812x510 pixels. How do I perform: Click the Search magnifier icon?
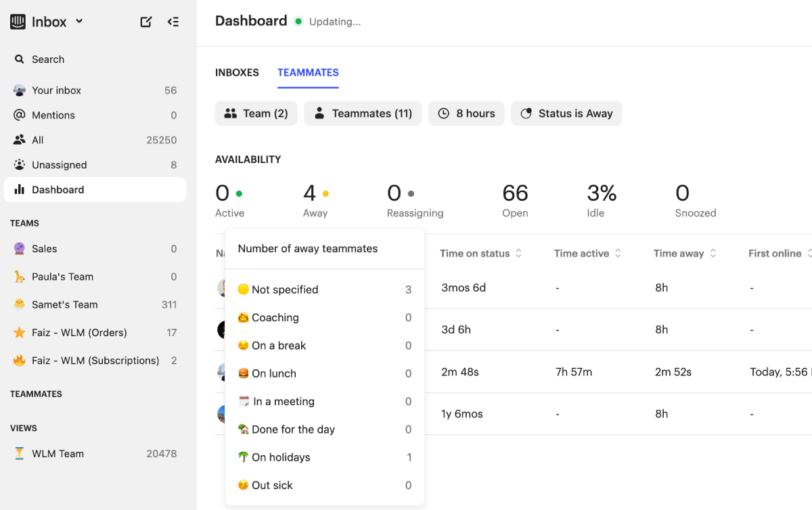(x=20, y=60)
